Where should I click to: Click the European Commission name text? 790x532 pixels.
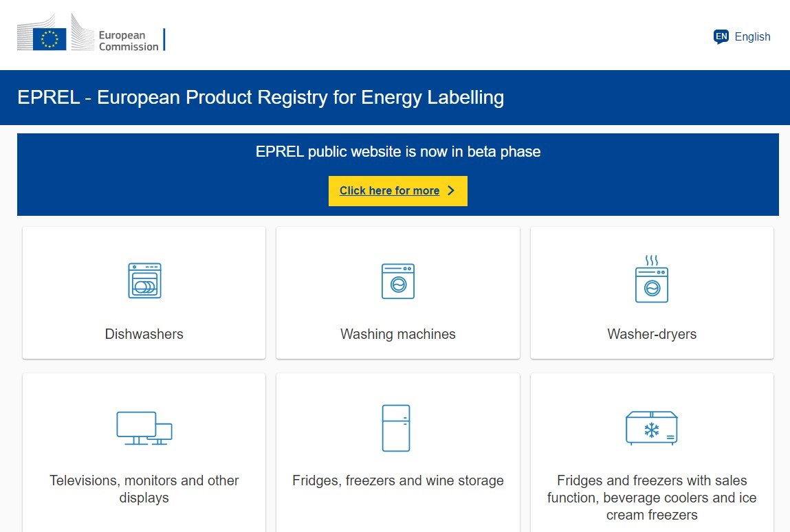click(128, 41)
